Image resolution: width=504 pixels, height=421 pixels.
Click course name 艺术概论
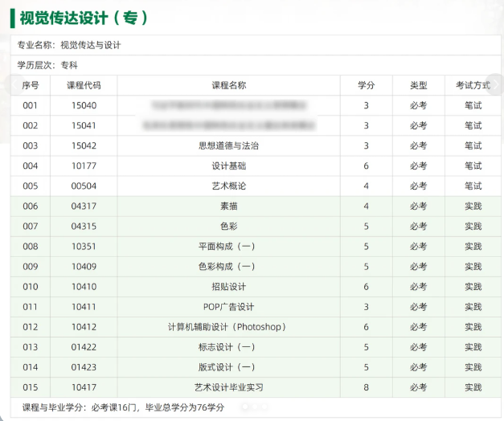(229, 186)
